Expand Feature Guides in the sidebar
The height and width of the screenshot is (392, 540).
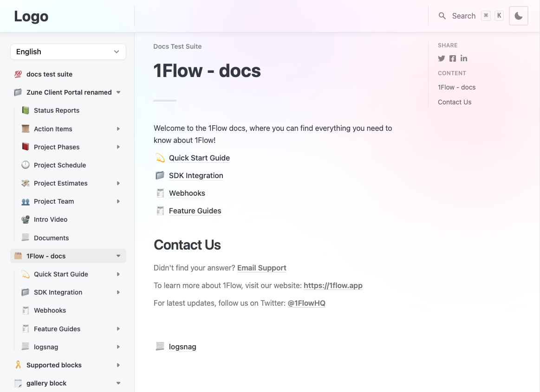118,328
